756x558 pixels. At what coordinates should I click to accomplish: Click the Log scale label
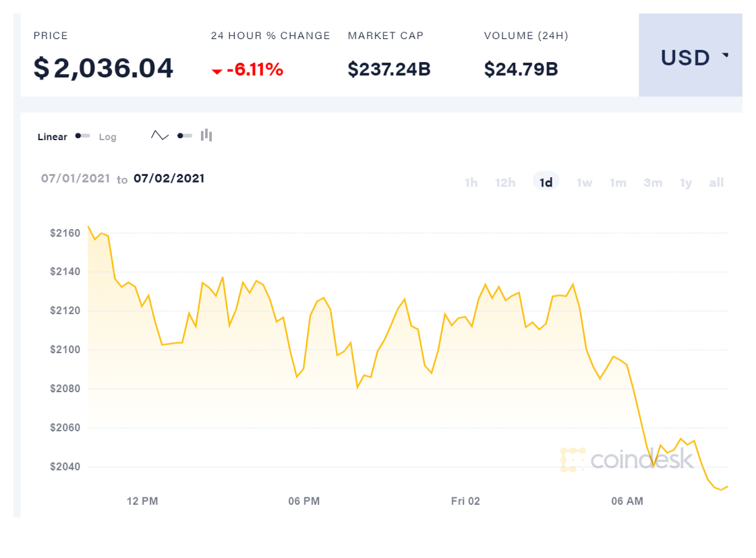click(108, 137)
